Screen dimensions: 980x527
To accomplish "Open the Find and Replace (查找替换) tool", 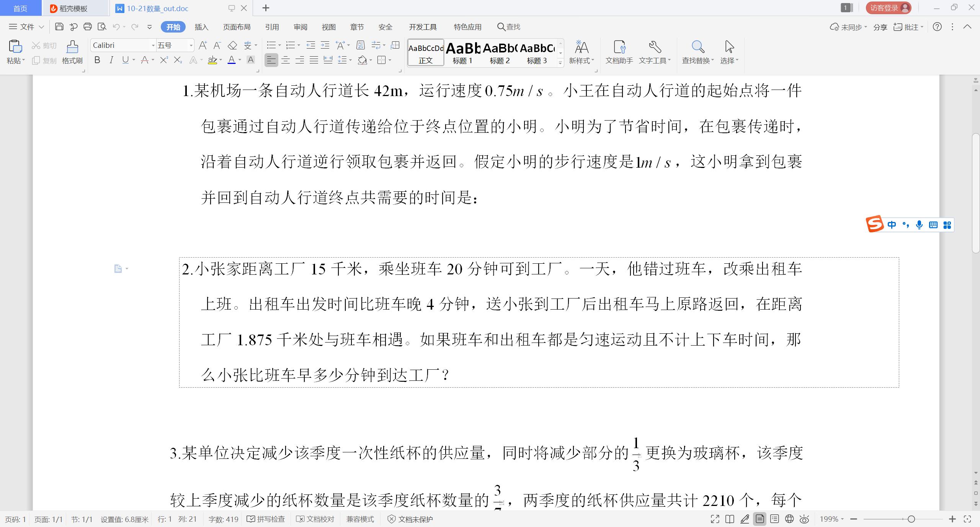I will 697,52.
